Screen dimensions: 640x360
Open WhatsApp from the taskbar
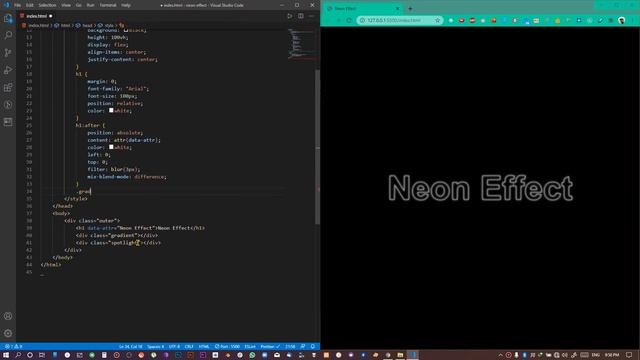pos(252,355)
